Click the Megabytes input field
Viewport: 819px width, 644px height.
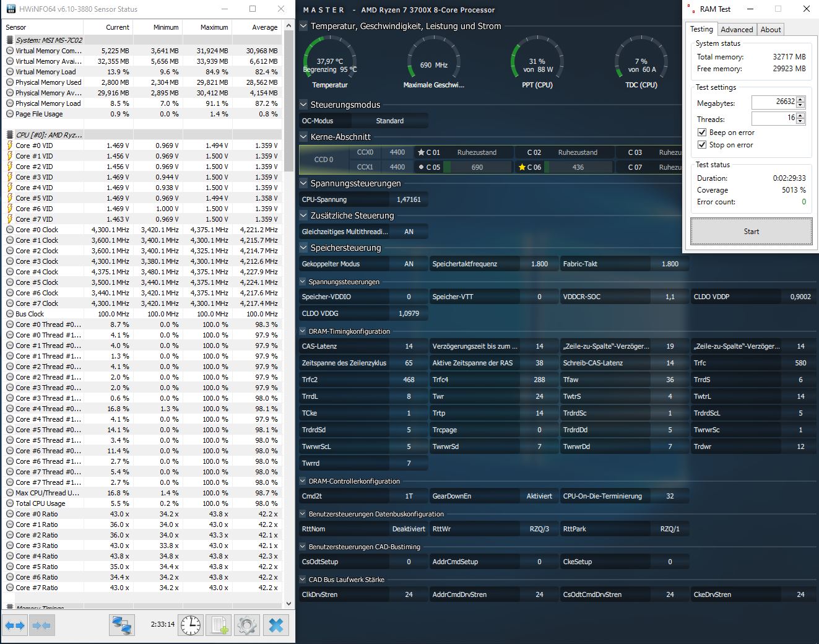774,102
